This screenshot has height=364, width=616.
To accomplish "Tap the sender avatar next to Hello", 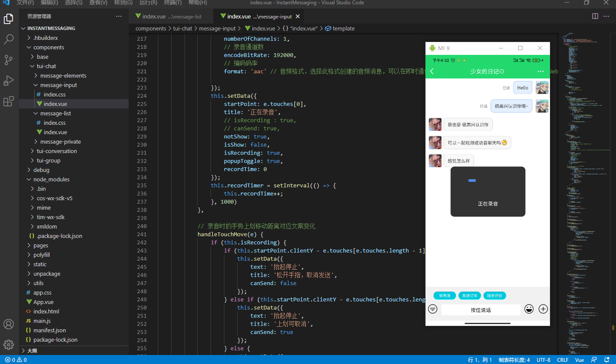I will click(542, 87).
